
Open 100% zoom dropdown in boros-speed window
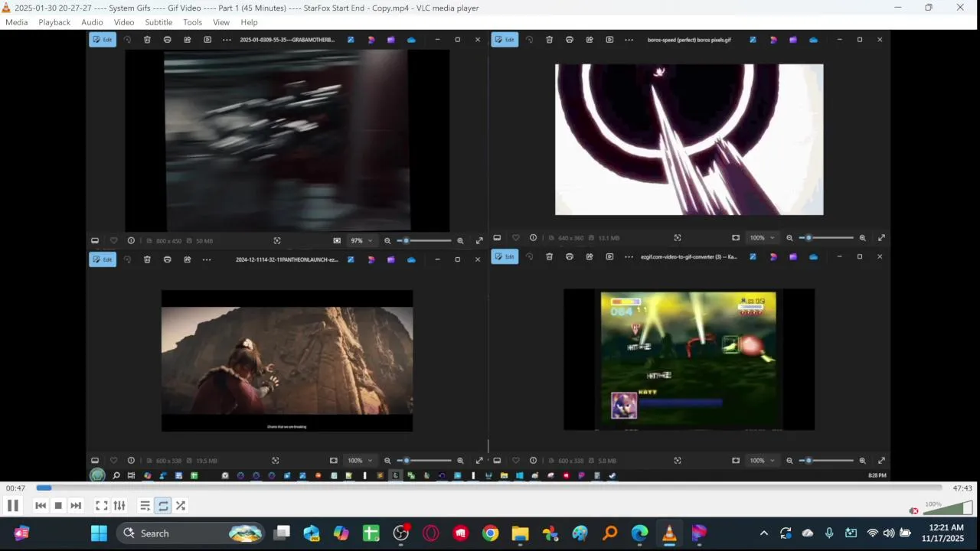click(761, 238)
